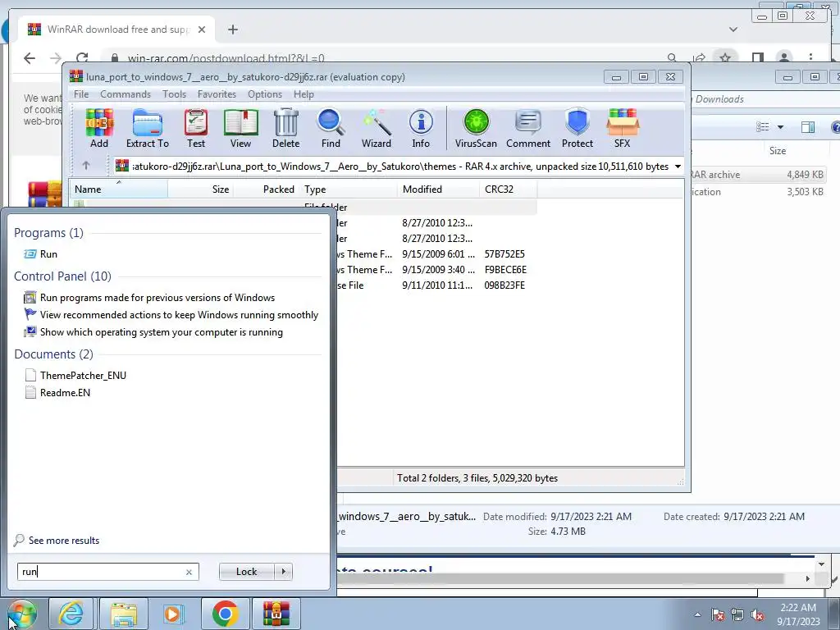Click the Extract To toolbar icon
Viewport: 840px width, 630px height.
click(x=148, y=129)
